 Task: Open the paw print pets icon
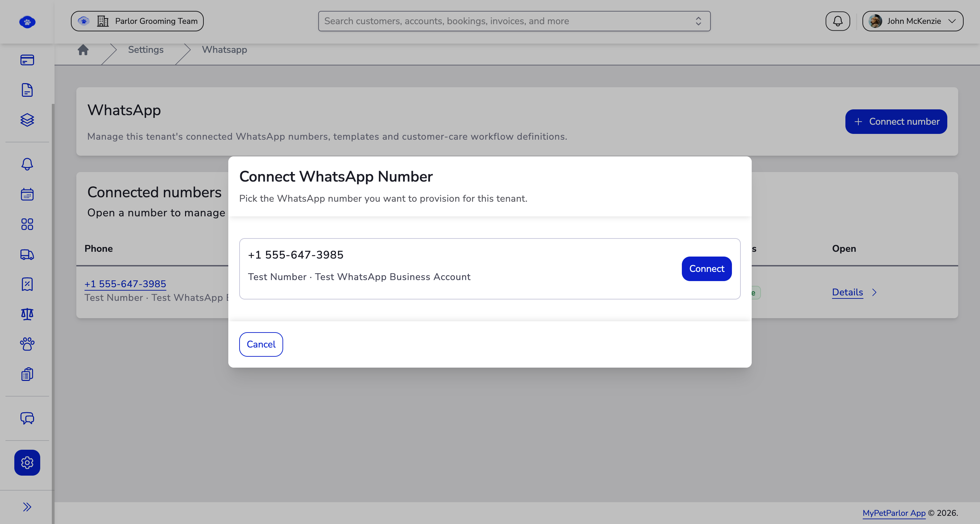coord(27,344)
